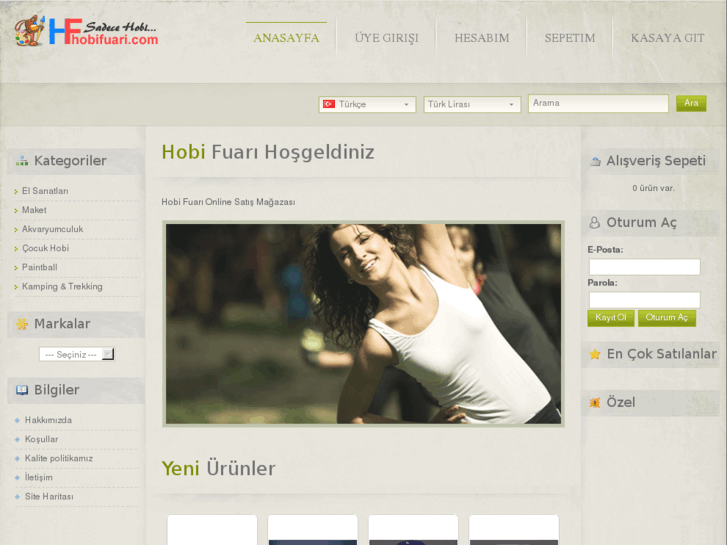Open the Türk Lirası currency dropdown
This screenshot has width=727, height=545.
pos(472,104)
